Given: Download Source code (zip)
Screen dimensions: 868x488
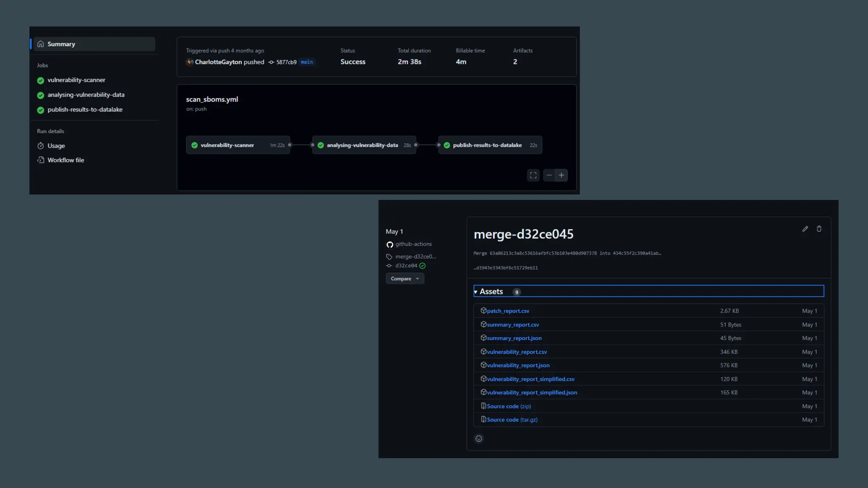Looking at the screenshot, I should point(509,406).
